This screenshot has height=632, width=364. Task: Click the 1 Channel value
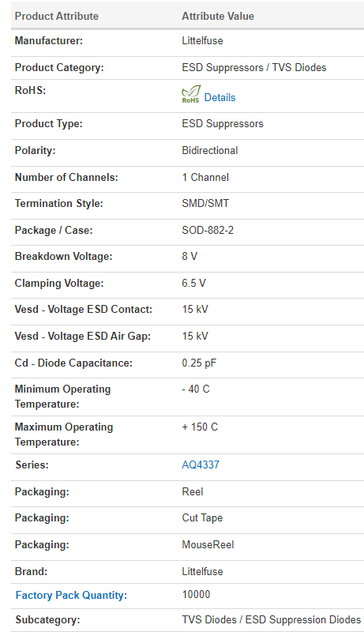205,177
